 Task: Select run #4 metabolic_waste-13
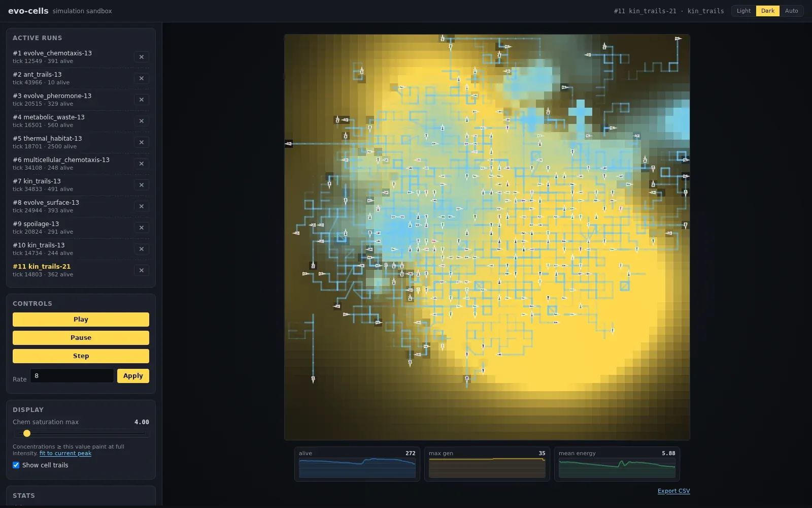click(x=71, y=121)
